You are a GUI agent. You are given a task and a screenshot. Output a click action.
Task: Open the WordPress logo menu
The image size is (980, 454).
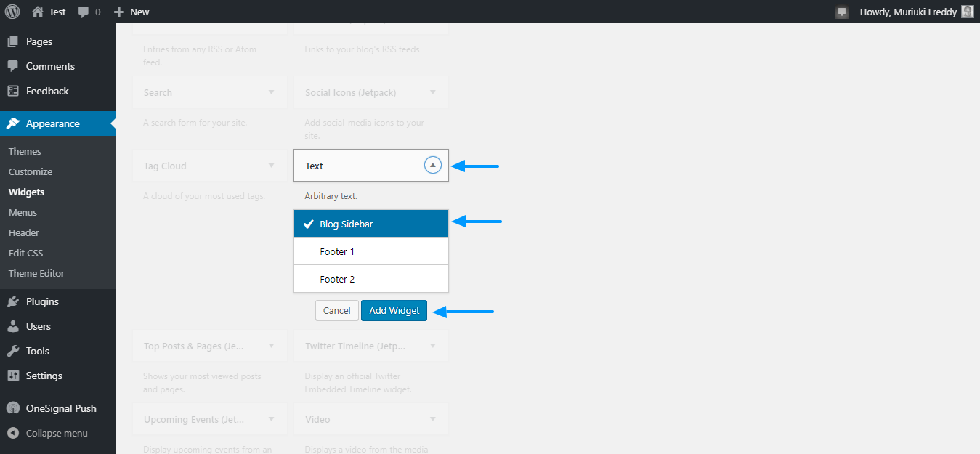click(12, 12)
